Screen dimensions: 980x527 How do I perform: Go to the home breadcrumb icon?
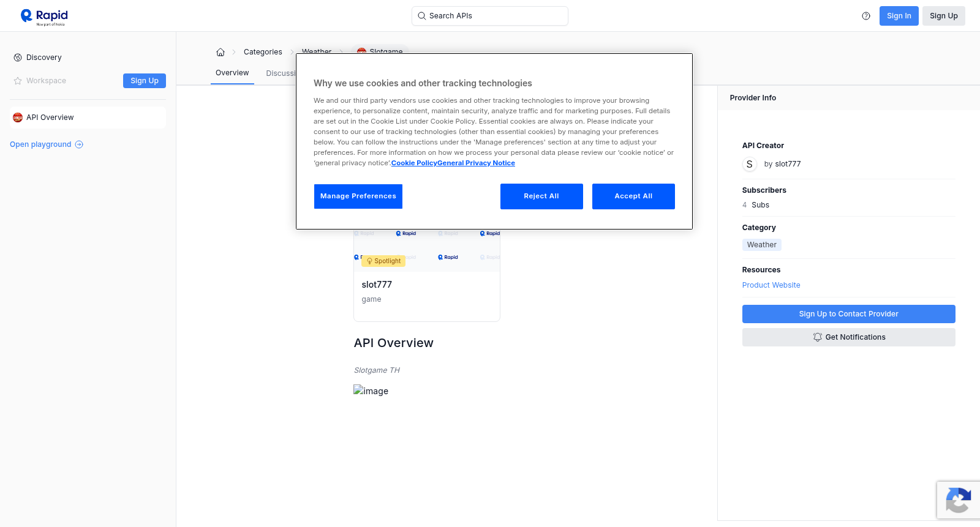coord(221,52)
